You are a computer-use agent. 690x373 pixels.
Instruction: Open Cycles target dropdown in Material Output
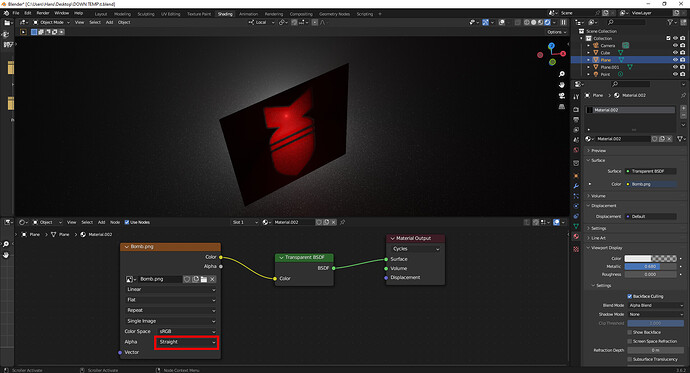tap(415, 249)
